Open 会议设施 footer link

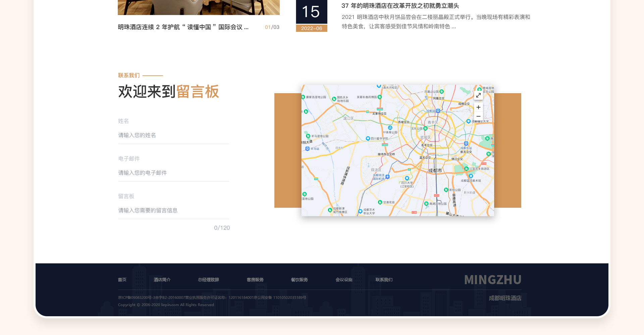344,280
